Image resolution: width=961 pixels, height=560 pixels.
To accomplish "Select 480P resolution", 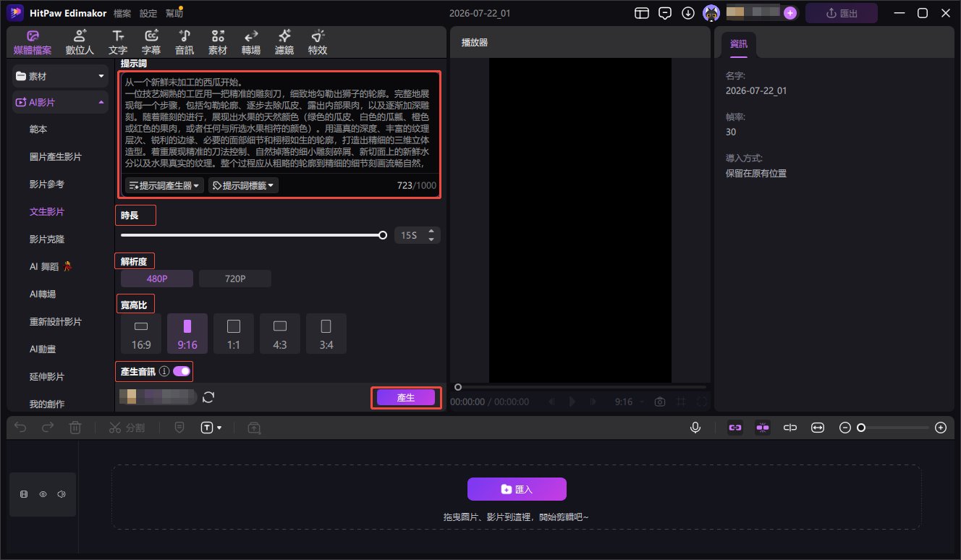I will coord(157,279).
